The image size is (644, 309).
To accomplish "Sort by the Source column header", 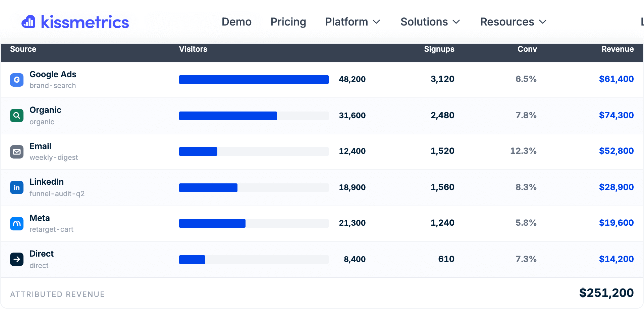I will [23, 49].
